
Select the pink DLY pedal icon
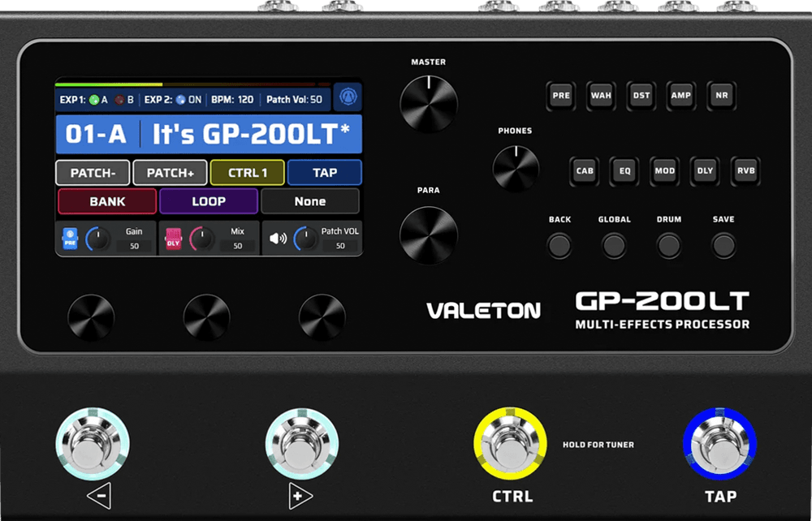click(174, 239)
